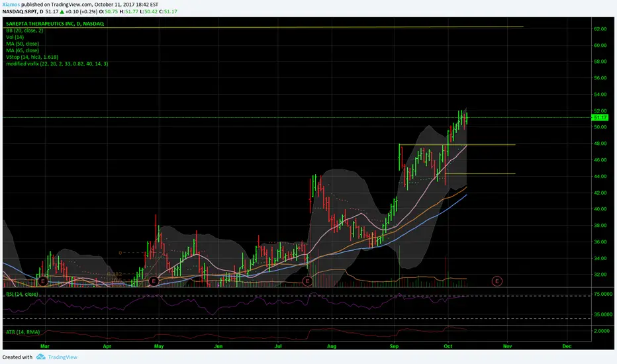Click the NASDAQ:SRPT, D symbol label
Image resolution: width=617 pixels, height=364 pixels.
(x=23, y=12)
